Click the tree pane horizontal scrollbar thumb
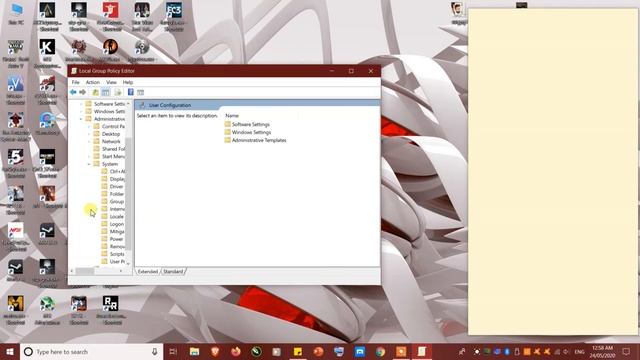This screenshot has width=640, height=360. tap(85, 271)
